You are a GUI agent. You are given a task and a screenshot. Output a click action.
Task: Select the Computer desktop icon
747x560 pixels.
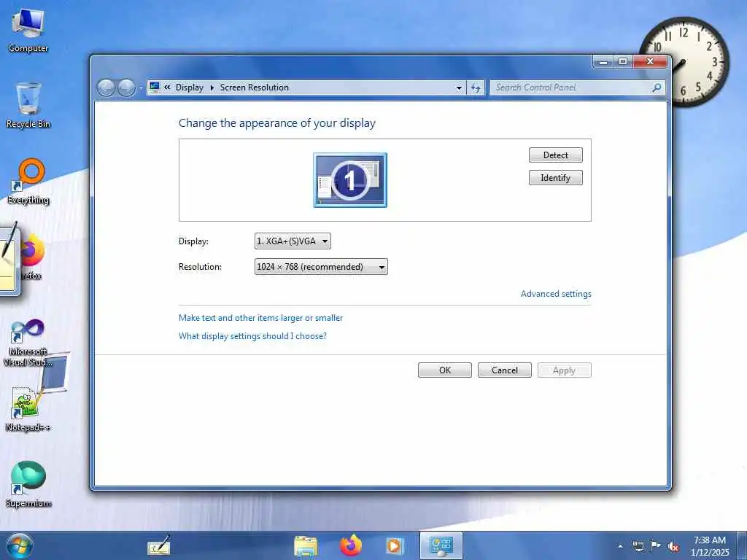(28, 31)
